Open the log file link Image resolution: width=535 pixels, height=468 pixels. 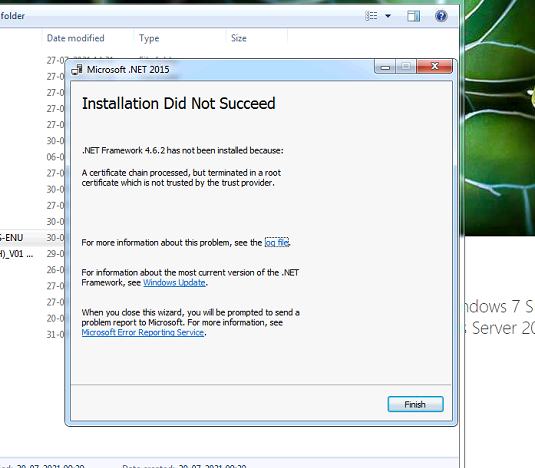click(x=277, y=243)
